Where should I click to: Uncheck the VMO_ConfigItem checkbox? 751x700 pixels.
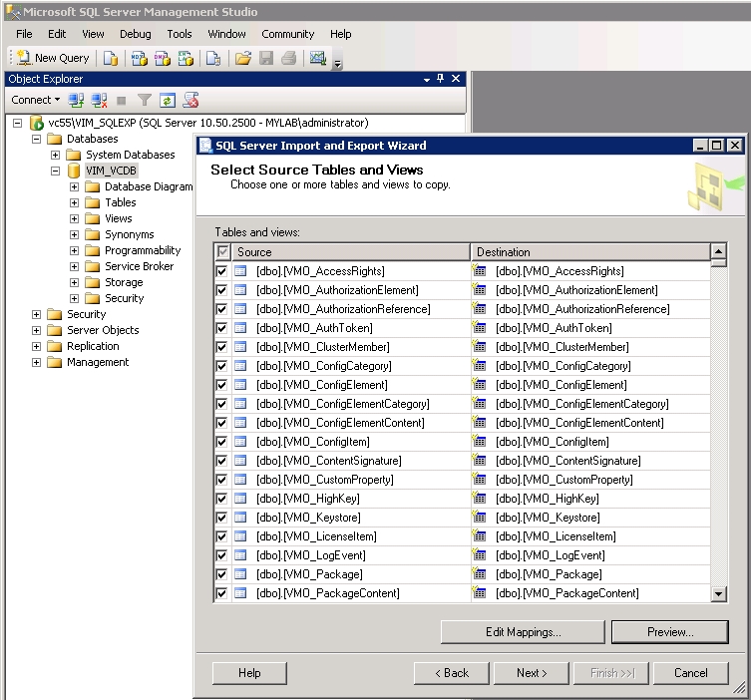pyautogui.click(x=221, y=442)
